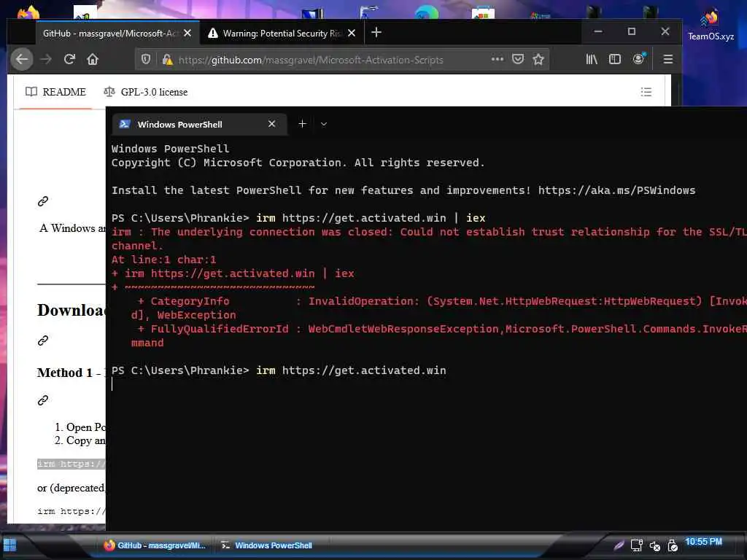Toggle Firefox sidebar view
The image size is (747, 560).
click(x=615, y=59)
